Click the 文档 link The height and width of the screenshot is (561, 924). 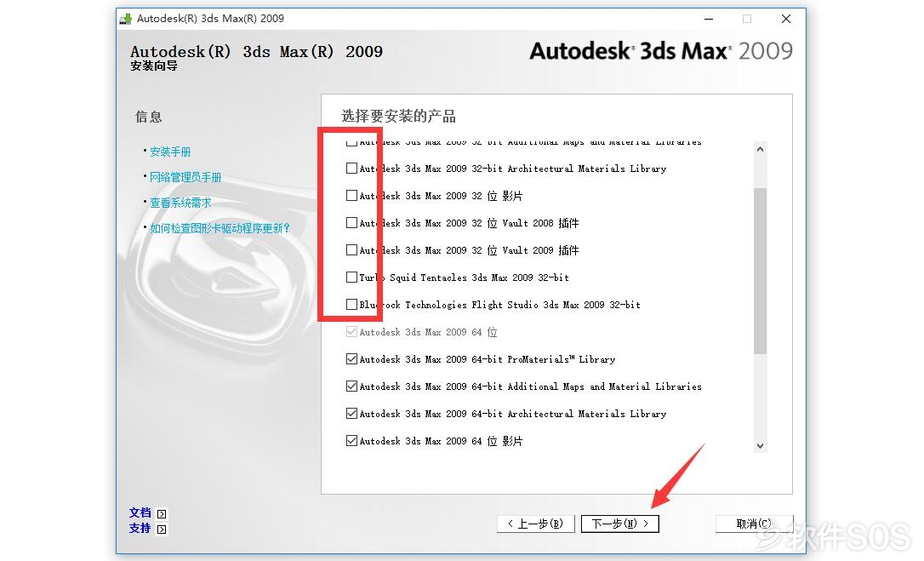(x=140, y=512)
